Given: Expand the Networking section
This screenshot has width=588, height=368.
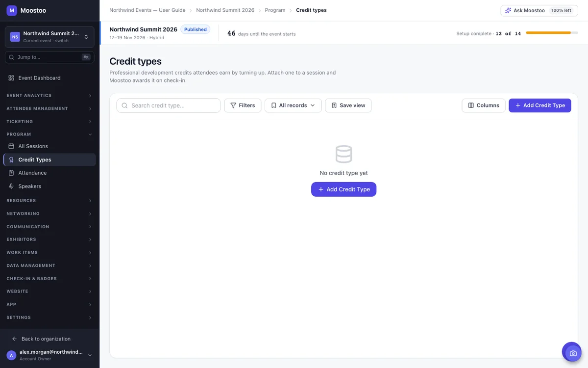Looking at the screenshot, I should click(49, 214).
